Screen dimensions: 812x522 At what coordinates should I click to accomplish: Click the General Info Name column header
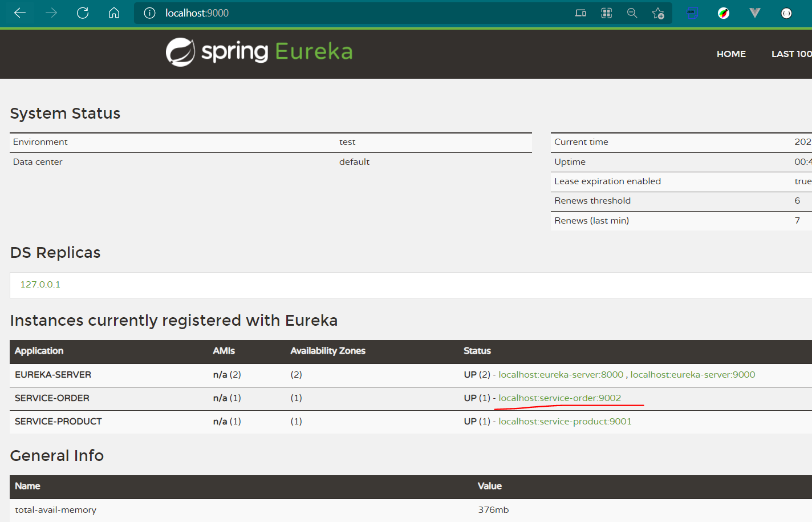tap(27, 485)
